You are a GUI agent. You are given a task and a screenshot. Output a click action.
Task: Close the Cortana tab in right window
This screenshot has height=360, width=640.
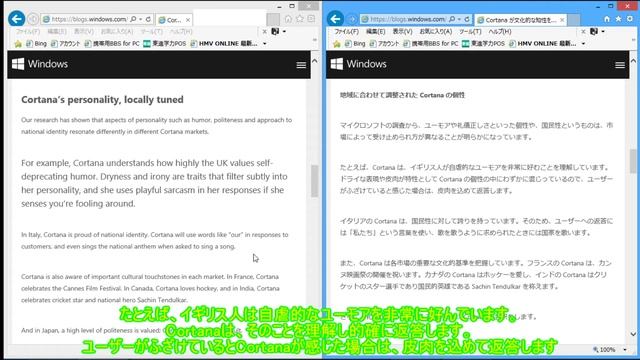(562, 20)
